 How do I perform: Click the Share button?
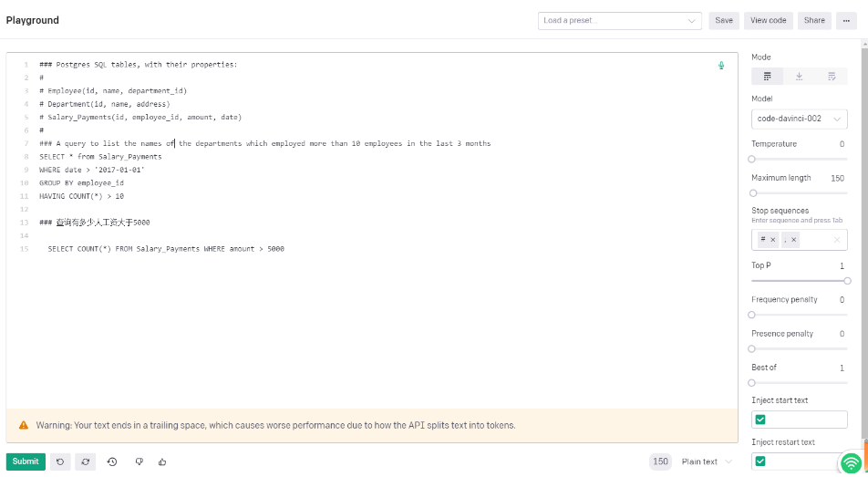pyautogui.click(x=814, y=20)
